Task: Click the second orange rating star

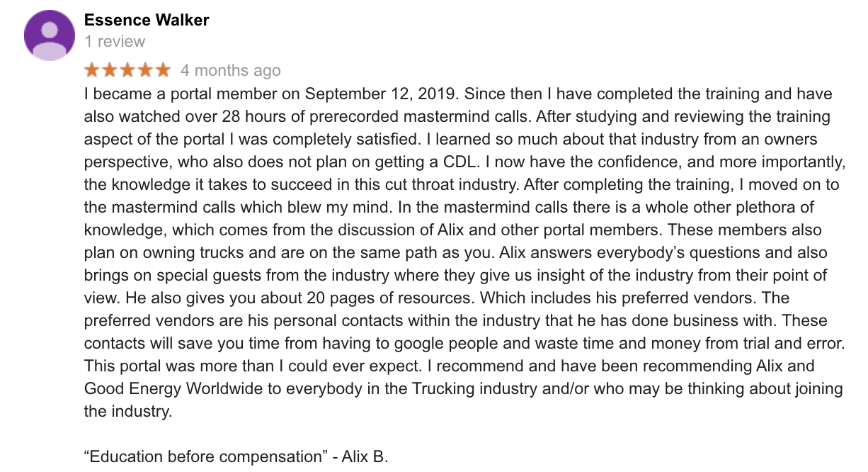Action: point(110,69)
